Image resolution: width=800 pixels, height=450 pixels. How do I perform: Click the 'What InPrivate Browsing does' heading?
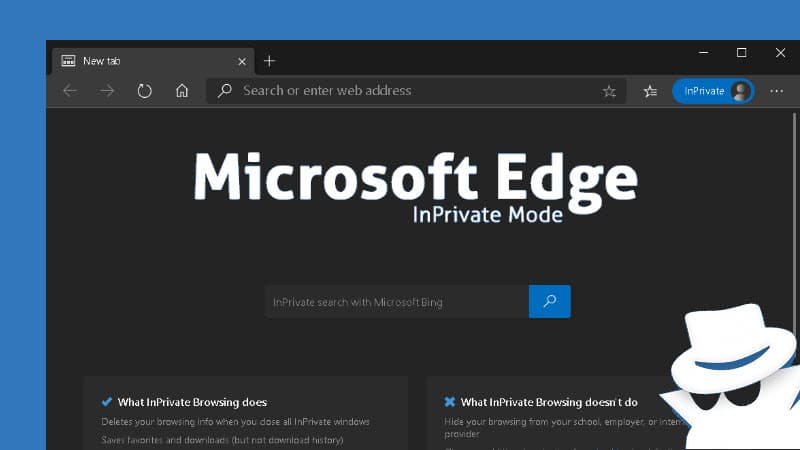point(192,402)
